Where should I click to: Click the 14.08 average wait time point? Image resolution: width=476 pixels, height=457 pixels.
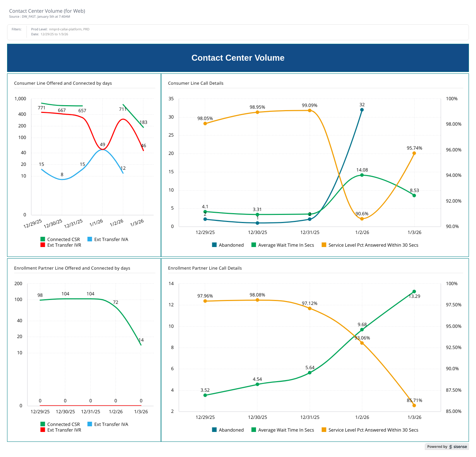pos(362,175)
